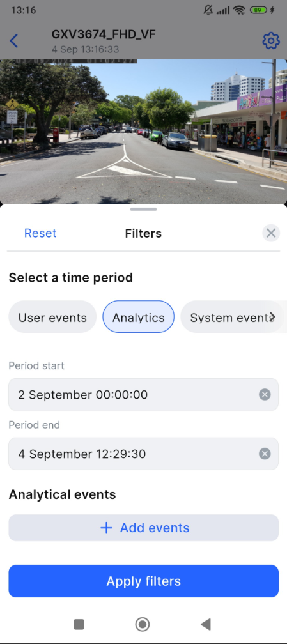287x644 pixels.
Task: Apply filters button
Action: coord(143,581)
